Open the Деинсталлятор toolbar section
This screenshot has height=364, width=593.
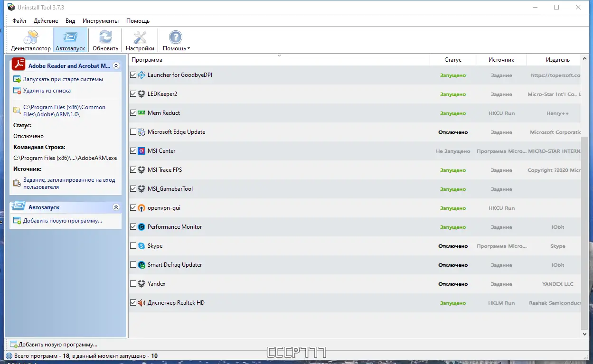point(31,40)
